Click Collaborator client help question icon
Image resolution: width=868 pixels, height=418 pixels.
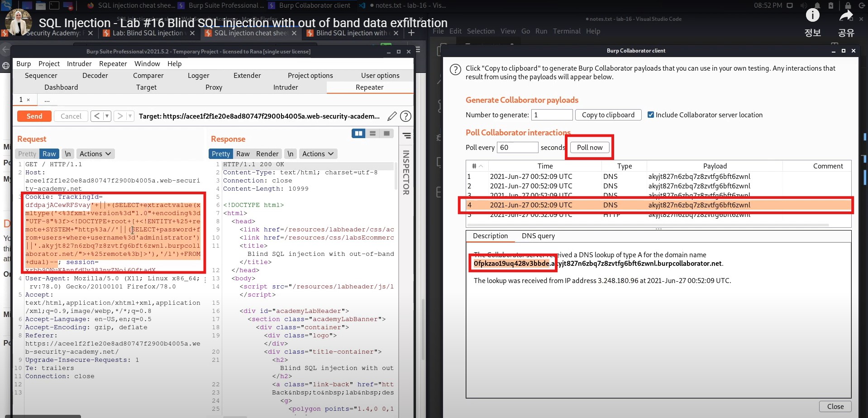[x=455, y=70]
